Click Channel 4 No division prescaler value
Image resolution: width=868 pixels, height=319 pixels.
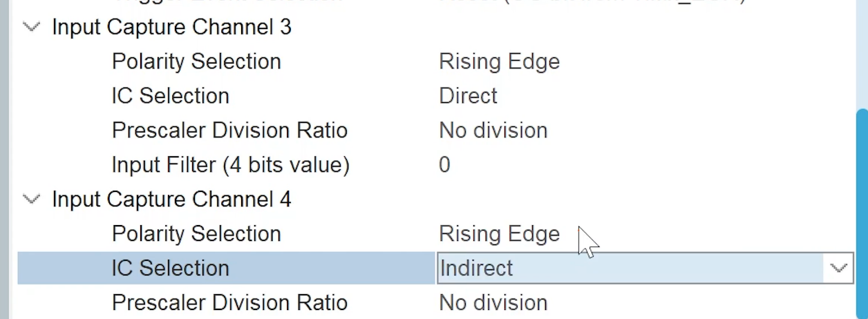pyautogui.click(x=493, y=302)
